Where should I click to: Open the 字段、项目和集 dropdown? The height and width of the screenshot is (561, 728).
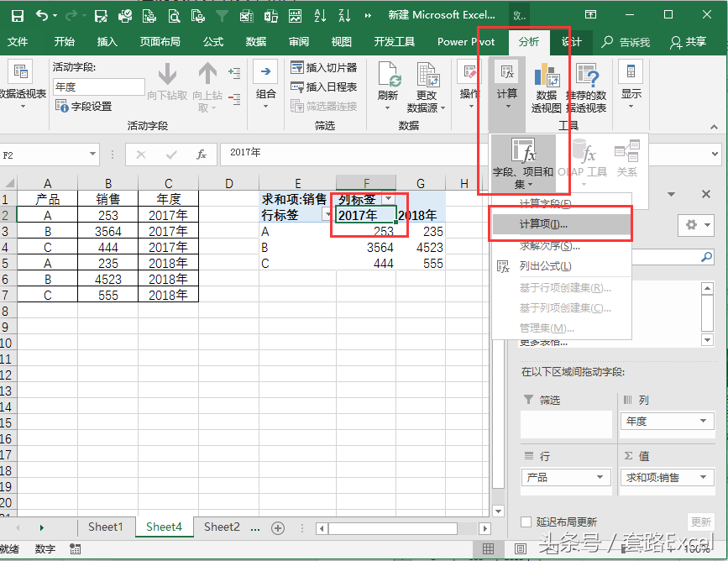click(523, 164)
